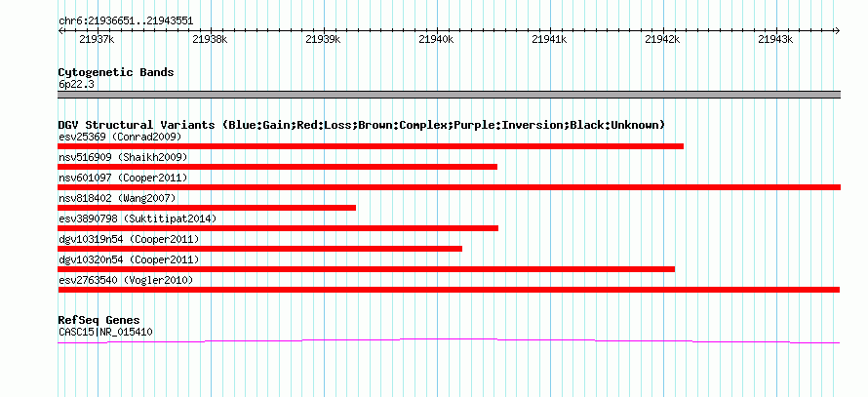Open the Cytogenetic Bands track title
Screen dimensions: 868x397
point(116,72)
